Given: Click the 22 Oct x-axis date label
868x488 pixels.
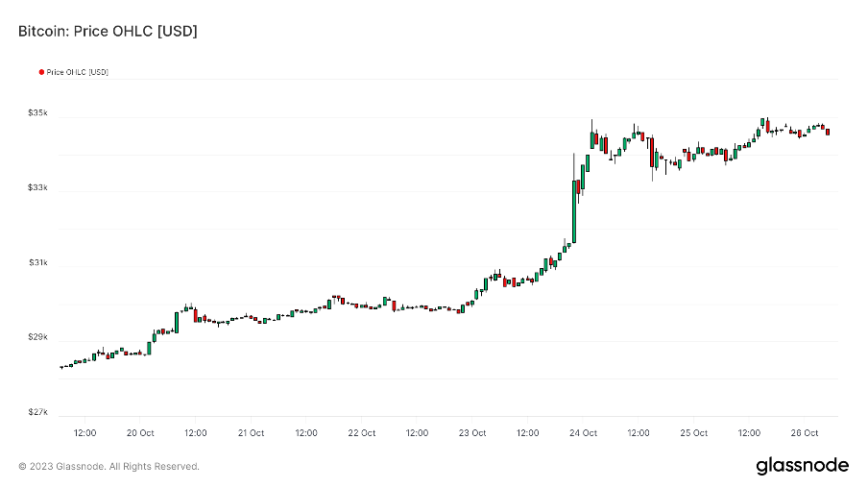Looking at the screenshot, I should tap(361, 433).
